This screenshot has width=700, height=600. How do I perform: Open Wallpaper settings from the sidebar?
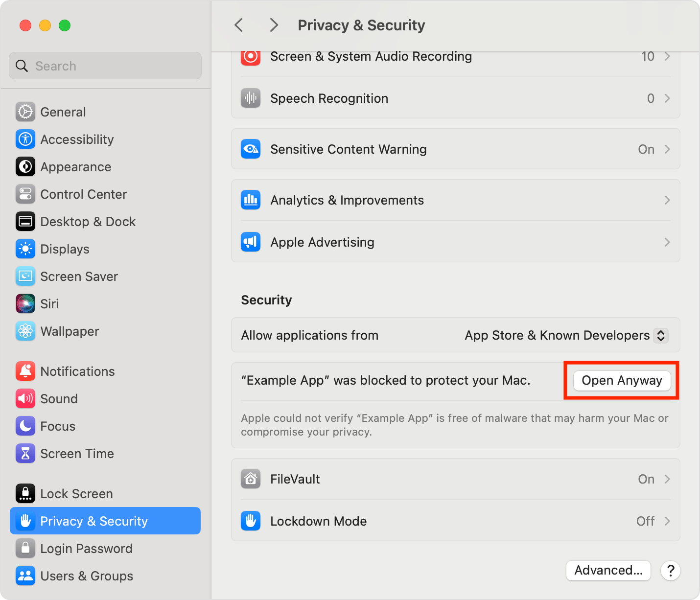[x=70, y=331]
